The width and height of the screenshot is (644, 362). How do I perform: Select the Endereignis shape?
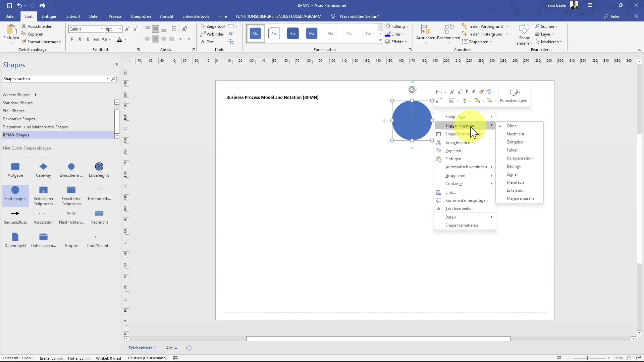click(x=99, y=170)
